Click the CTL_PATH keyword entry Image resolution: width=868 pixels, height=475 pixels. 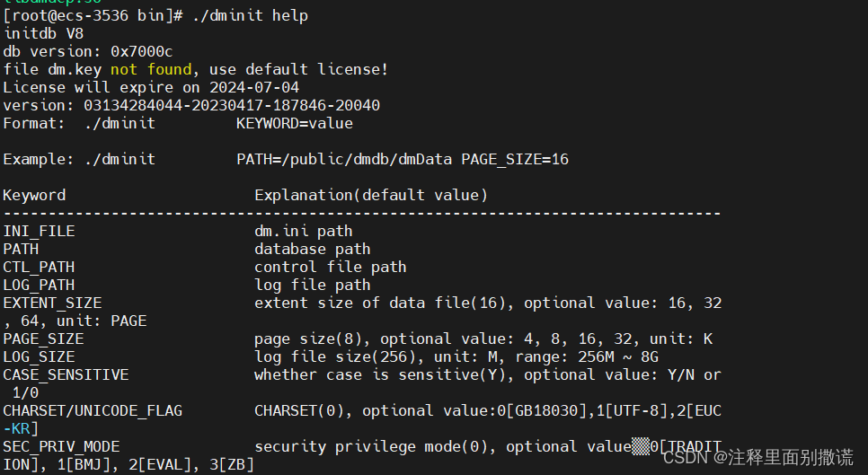click(x=39, y=267)
